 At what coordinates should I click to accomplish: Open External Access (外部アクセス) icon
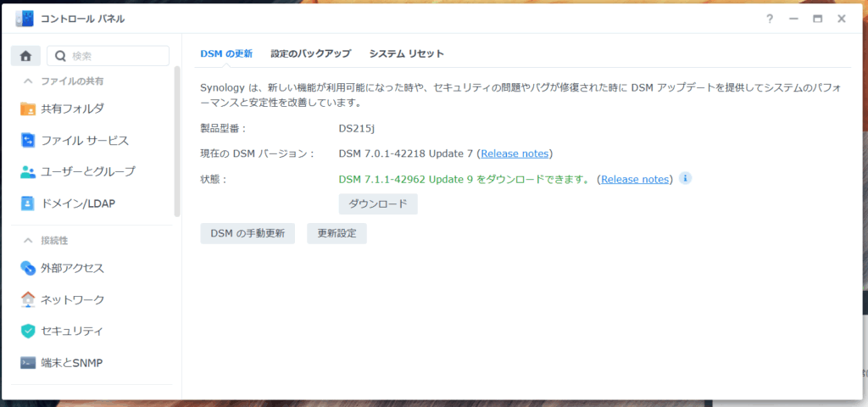pyautogui.click(x=28, y=268)
